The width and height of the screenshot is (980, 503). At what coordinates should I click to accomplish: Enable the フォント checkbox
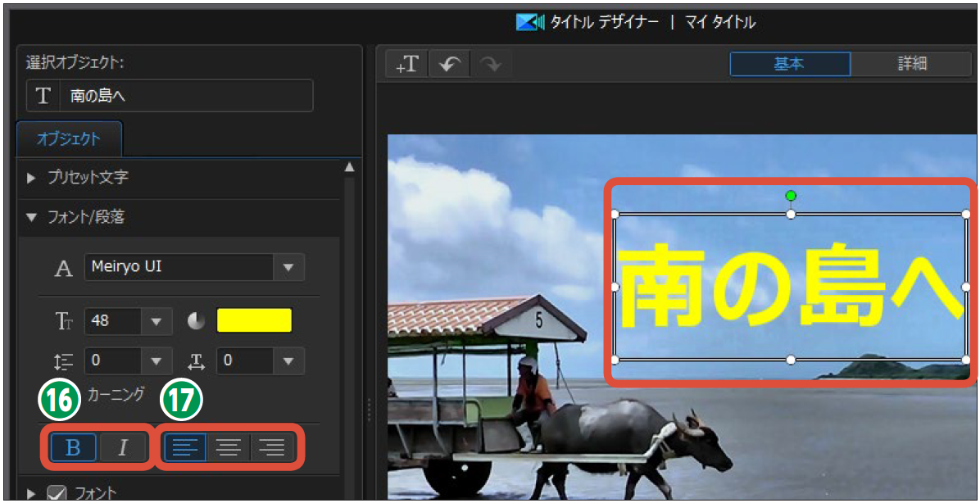(x=57, y=493)
